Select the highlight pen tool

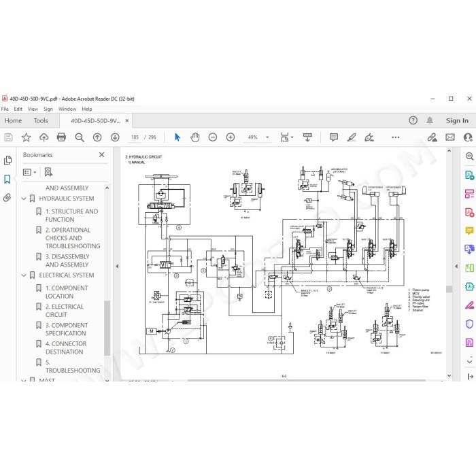click(352, 137)
